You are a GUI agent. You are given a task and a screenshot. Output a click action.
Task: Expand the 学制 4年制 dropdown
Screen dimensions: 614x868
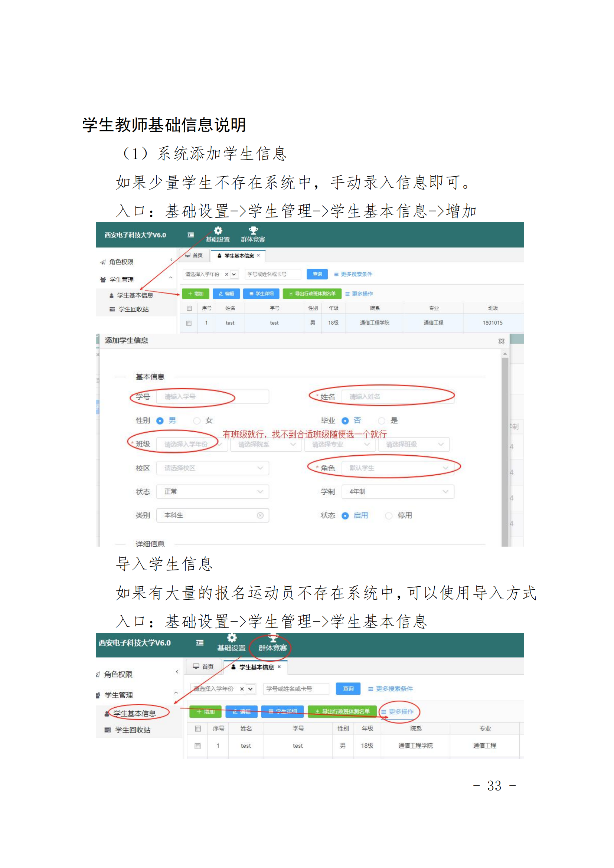pos(397,492)
